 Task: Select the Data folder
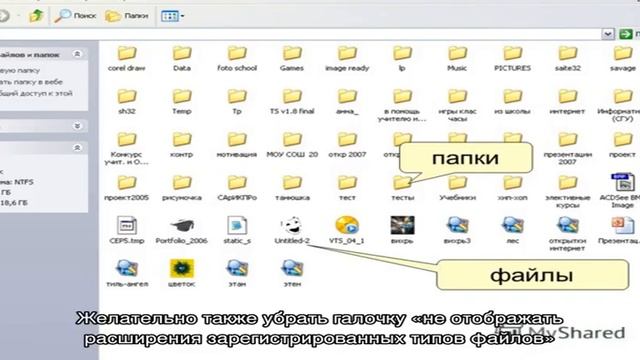pos(182,59)
